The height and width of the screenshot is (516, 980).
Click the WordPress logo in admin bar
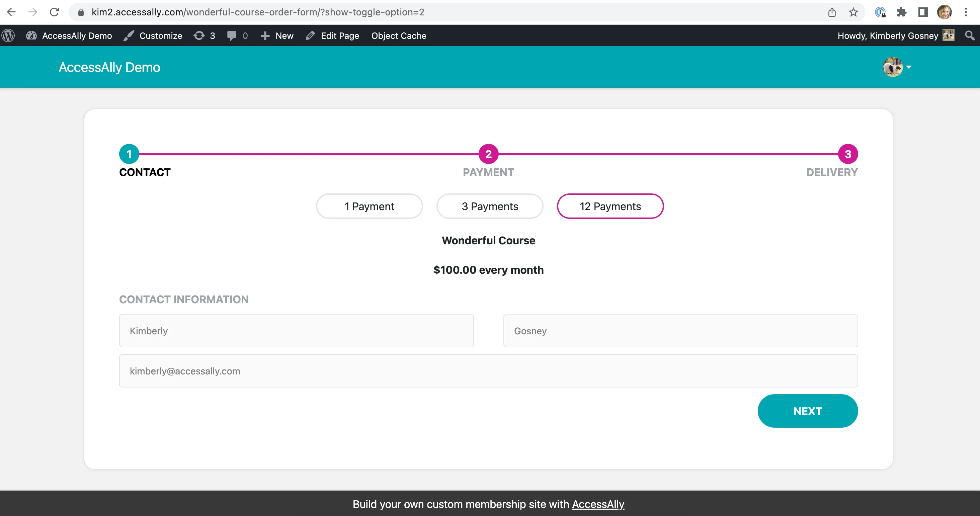(8, 35)
